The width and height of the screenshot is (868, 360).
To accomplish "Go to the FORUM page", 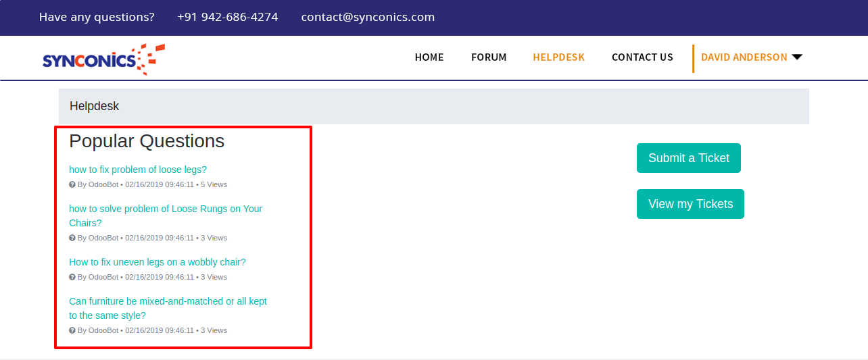I will pos(489,57).
